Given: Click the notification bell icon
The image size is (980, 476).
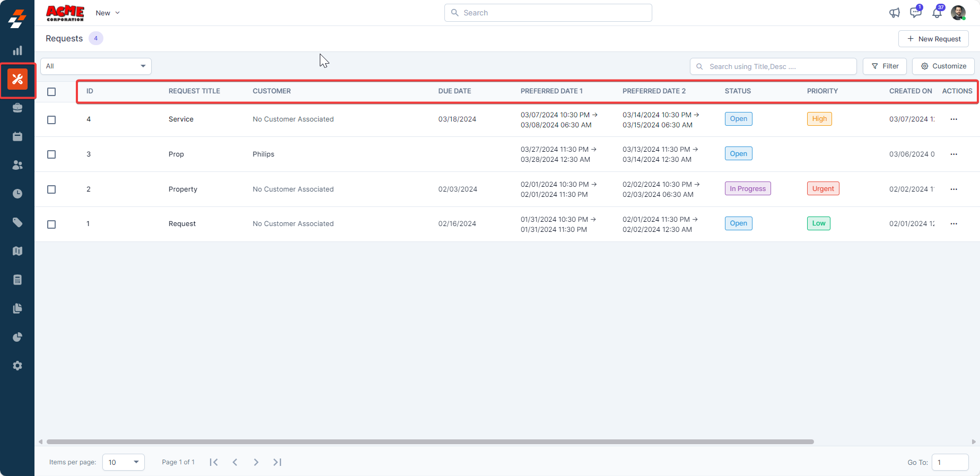Looking at the screenshot, I should [937, 13].
